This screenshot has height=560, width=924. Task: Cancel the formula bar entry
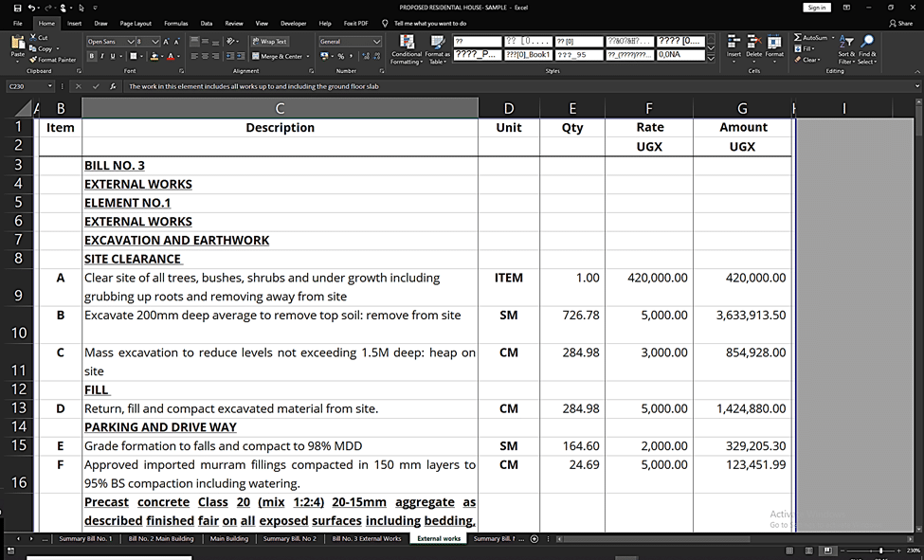coord(78,86)
